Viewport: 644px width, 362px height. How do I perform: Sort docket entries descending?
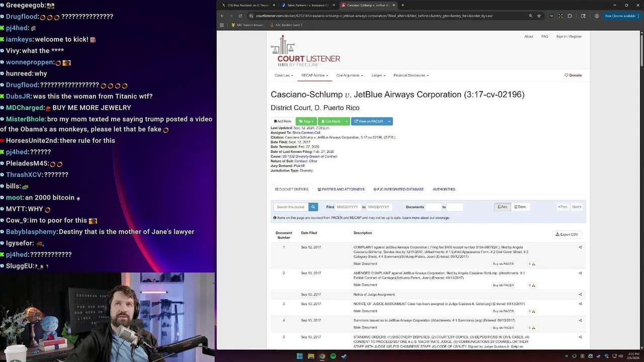tap(520, 207)
